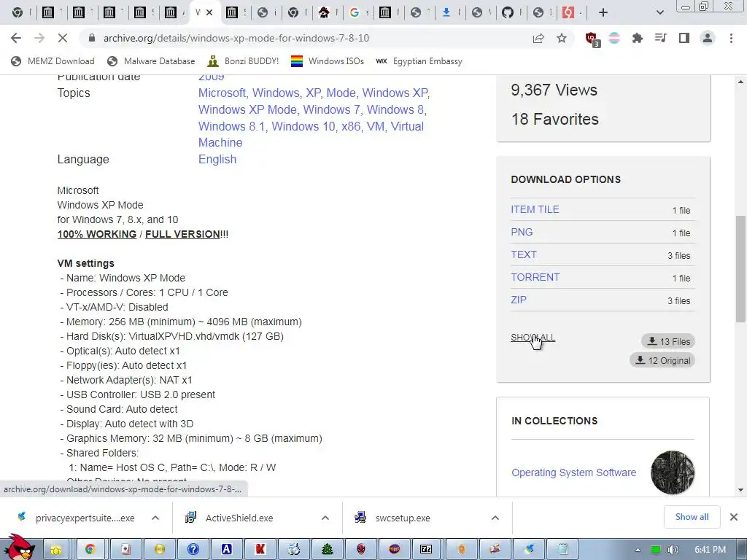This screenshot has width=747, height=560.
Task: Open the notepad taskbar icon
Action: click(562, 550)
